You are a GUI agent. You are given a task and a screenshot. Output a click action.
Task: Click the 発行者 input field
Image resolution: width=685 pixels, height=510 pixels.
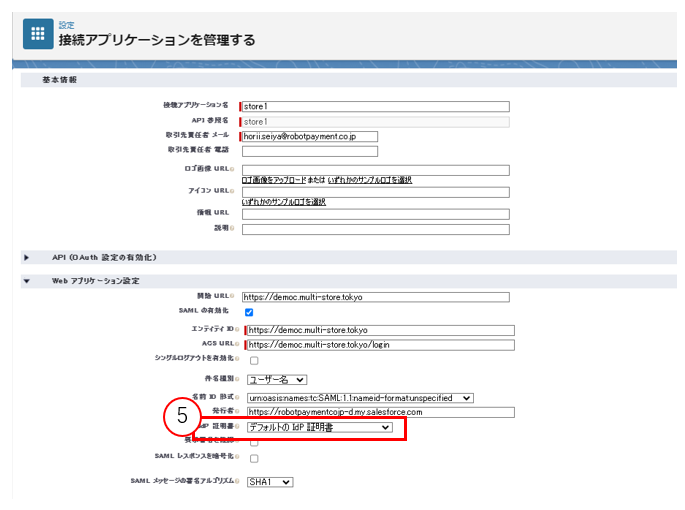380,412
